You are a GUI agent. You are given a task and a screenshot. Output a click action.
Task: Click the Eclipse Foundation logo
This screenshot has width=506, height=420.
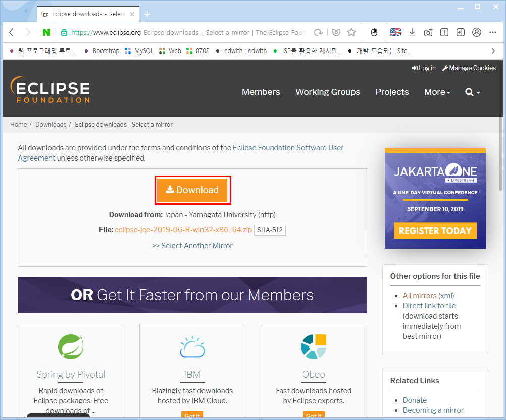tap(50, 90)
